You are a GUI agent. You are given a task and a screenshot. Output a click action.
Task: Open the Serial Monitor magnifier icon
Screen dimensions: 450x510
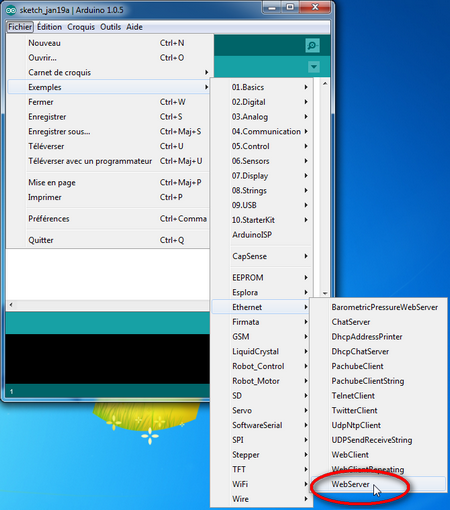312,45
